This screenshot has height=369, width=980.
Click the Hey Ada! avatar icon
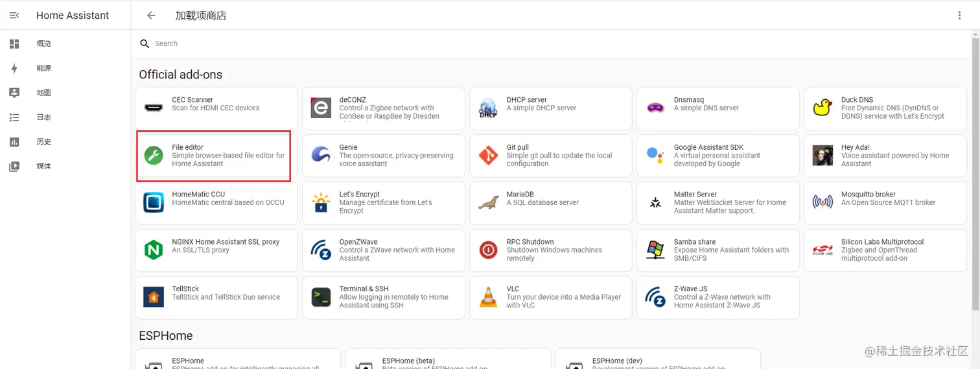pyautogui.click(x=822, y=156)
